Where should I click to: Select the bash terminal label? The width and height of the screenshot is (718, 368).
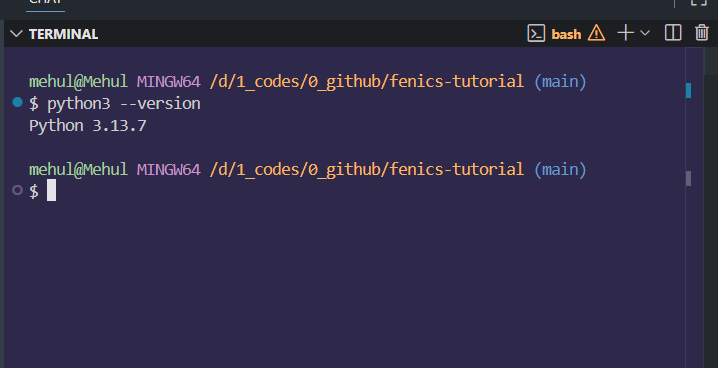coord(566,34)
